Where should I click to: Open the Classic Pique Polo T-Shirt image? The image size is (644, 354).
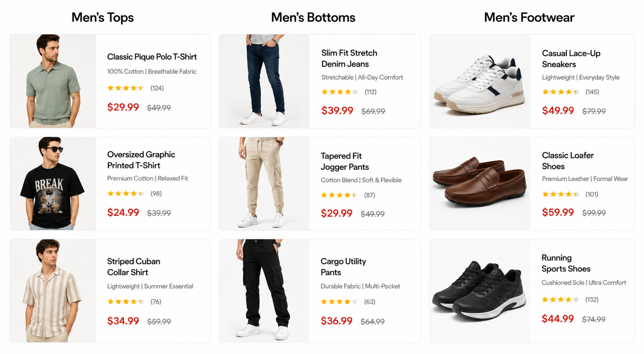[53, 81]
